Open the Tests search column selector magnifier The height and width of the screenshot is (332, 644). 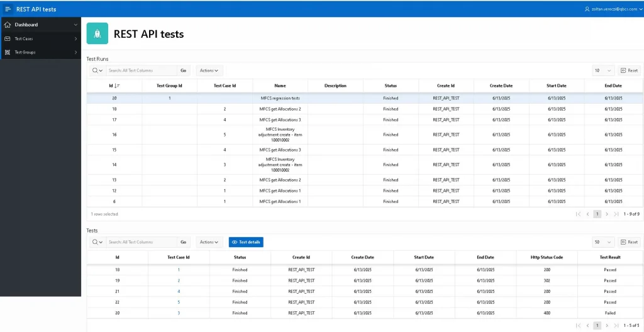pyautogui.click(x=97, y=242)
